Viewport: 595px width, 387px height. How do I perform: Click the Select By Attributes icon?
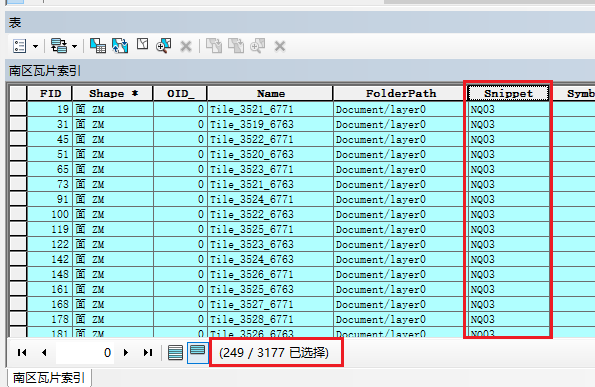coord(98,46)
